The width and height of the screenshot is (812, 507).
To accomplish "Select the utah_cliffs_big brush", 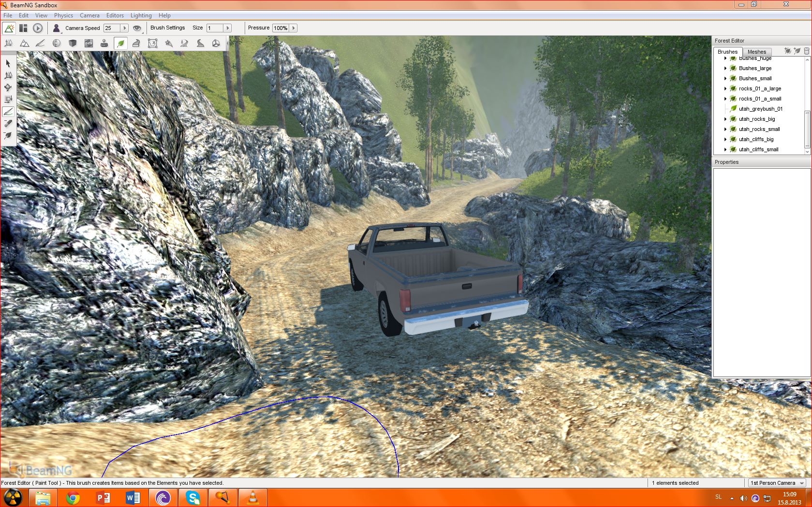I will pyautogui.click(x=756, y=139).
